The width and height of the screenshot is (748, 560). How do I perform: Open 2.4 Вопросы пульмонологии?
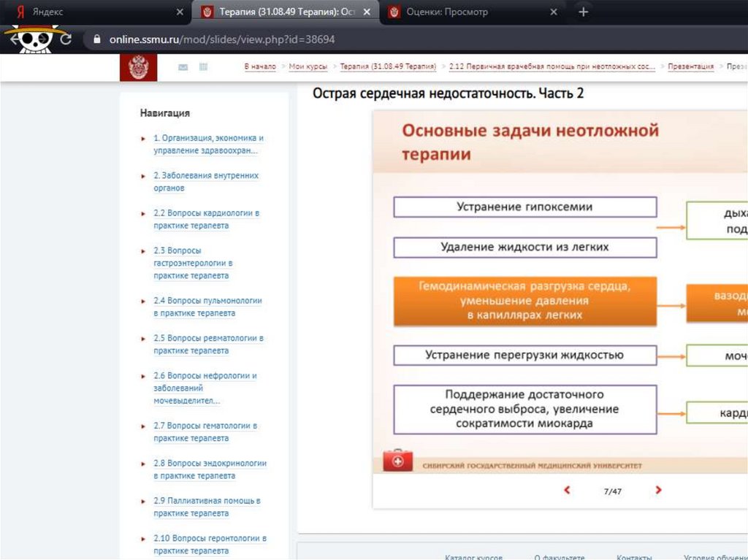(208, 307)
